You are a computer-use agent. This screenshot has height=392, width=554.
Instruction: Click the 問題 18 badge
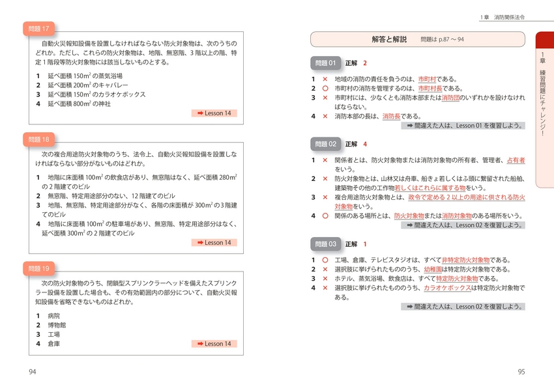(39, 139)
